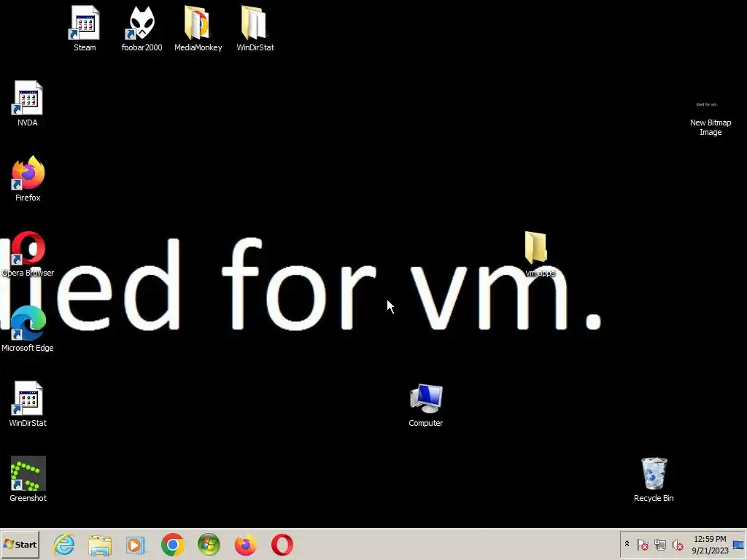Select the Microsoft Edge desktop shortcut
This screenshot has width=747, height=560.
[x=28, y=329]
